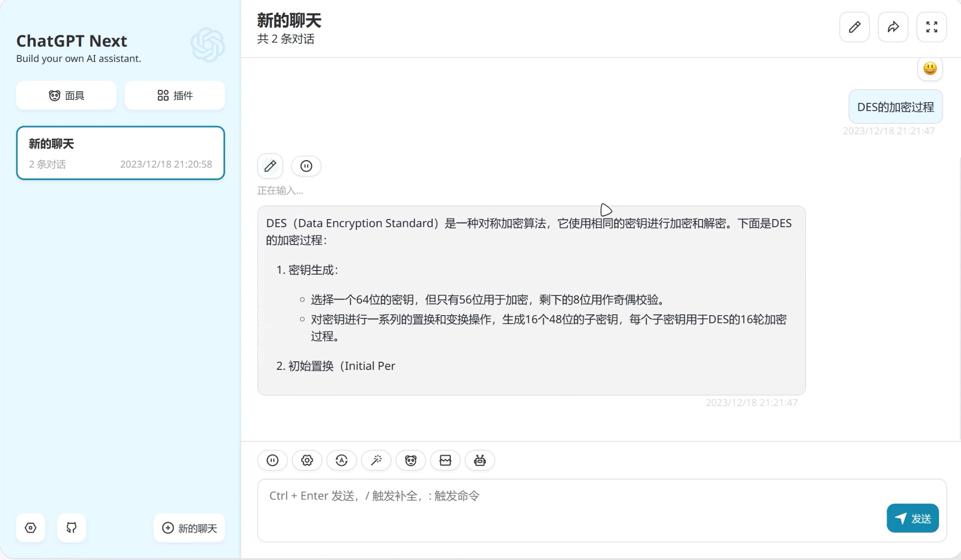Click the ChatGPT logo in the sidebar
The height and width of the screenshot is (560, 961).
(208, 45)
